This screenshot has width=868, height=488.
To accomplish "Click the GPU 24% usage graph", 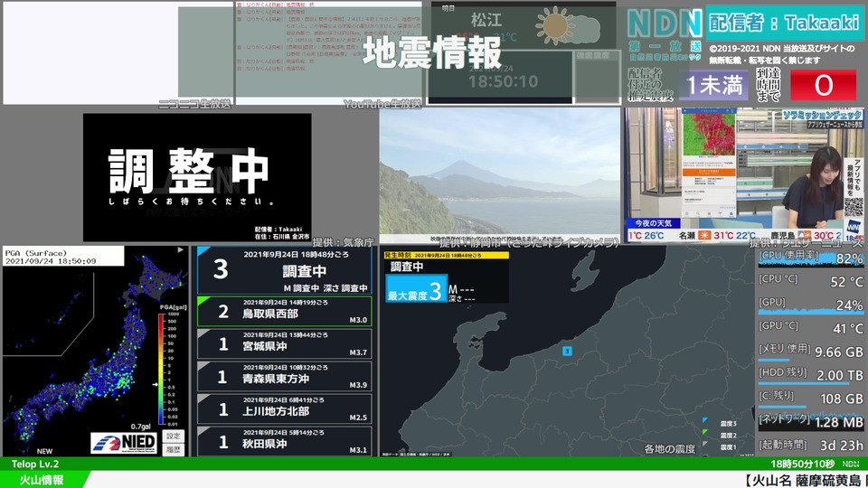I will coord(810,305).
